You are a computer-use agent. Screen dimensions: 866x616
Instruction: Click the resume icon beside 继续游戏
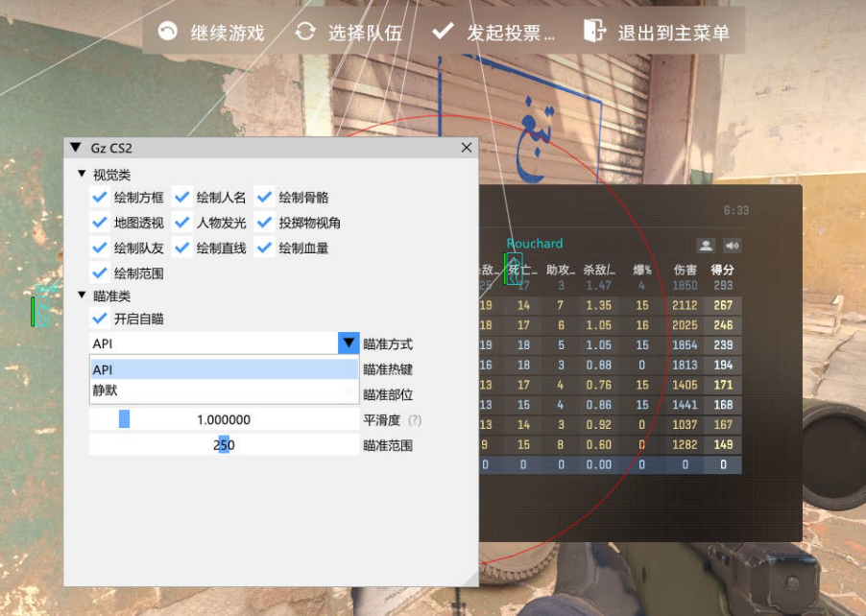168,32
